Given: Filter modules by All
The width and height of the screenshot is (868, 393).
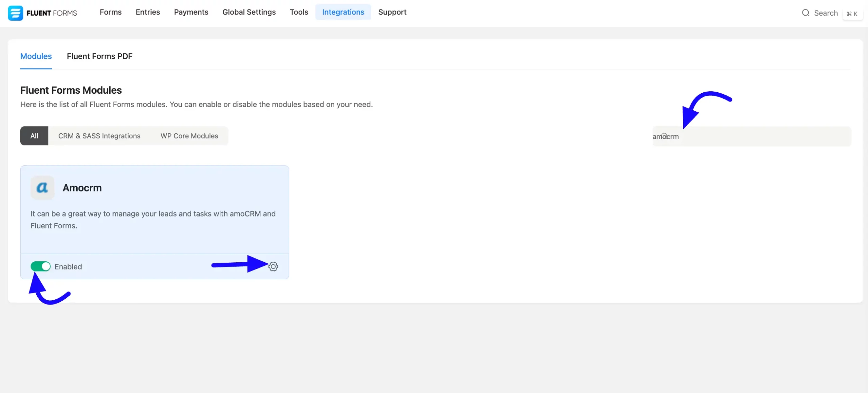Looking at the screenshot, I should point(34,136).
